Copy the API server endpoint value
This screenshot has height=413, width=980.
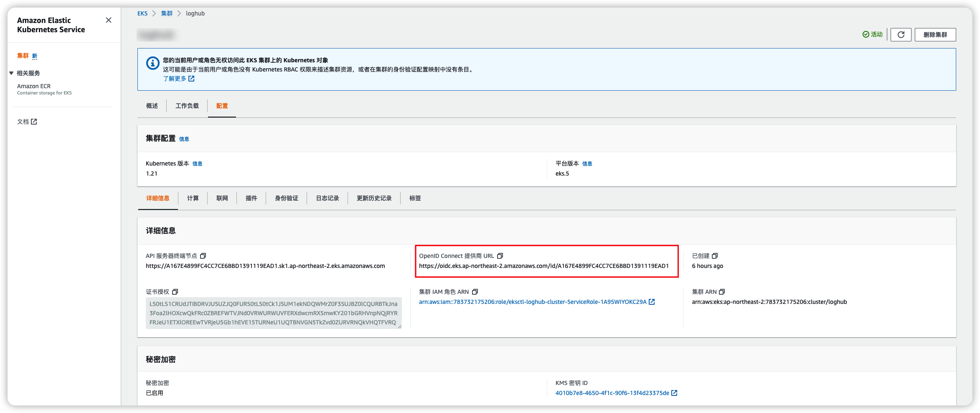point(203,256)
